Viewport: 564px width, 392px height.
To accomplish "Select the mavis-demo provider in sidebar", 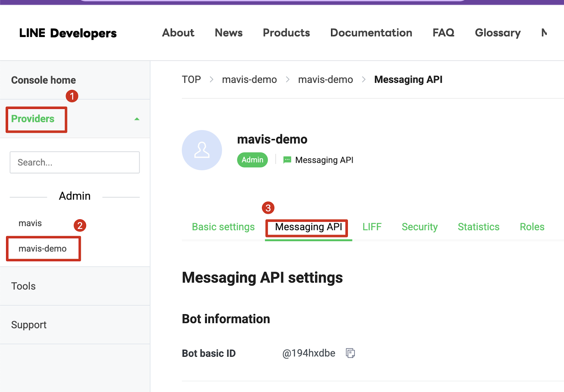I will click(43, 249).
